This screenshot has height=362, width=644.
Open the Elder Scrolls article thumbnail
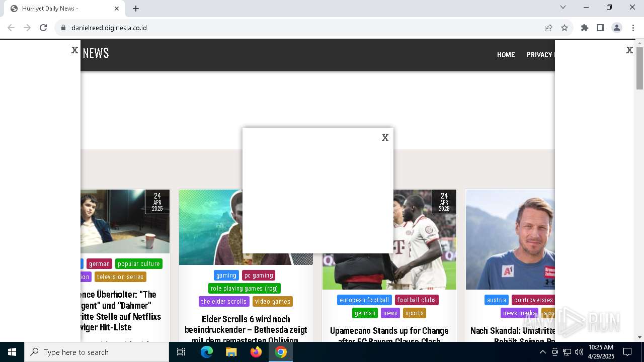(210, 227)
